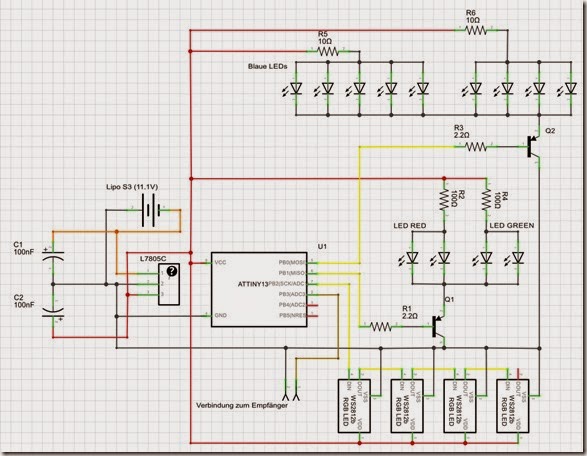Click the C1 100nF capacitor symbol

coord(53,256)
